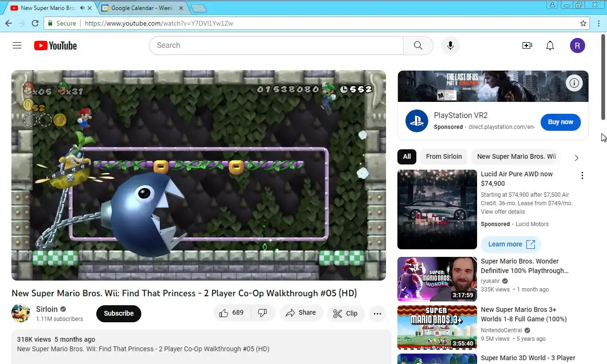The width and height of the screenshot is (607, 364).
Task: Select the New Super Mario Bros. Wii chip
Action: tap(516, 156)
